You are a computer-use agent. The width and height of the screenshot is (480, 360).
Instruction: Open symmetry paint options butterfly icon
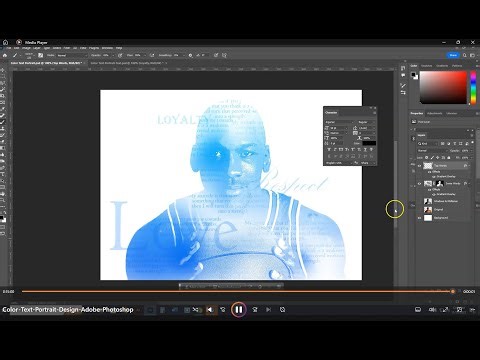click(x=224, y=55)
